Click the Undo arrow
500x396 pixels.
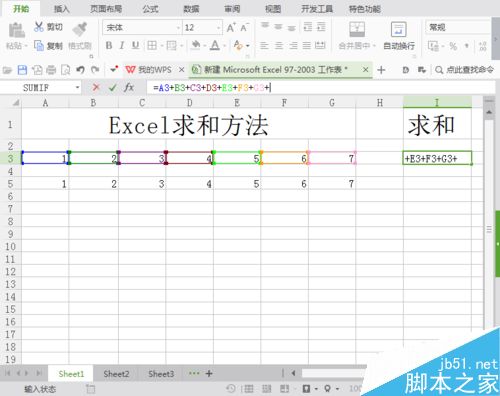coord(80,70)
